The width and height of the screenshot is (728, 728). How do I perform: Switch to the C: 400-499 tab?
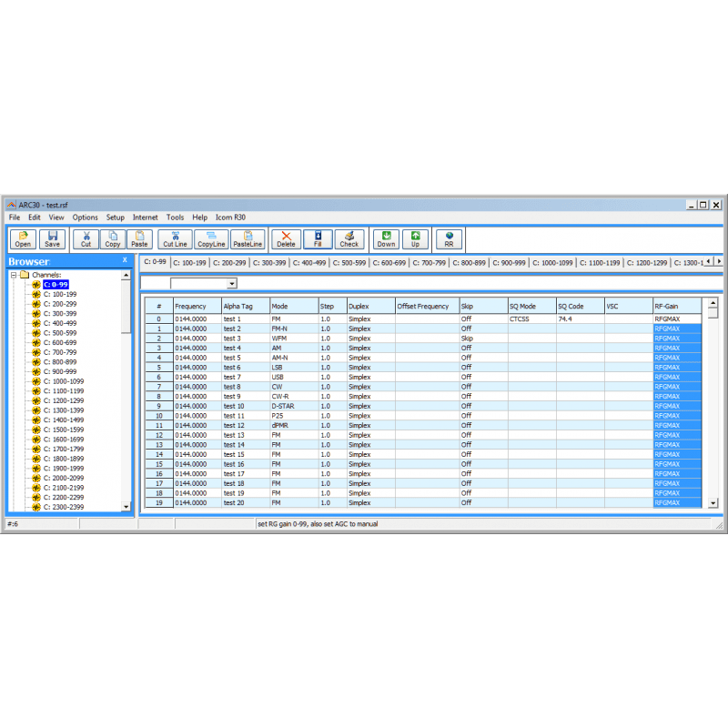click(309, 263)
